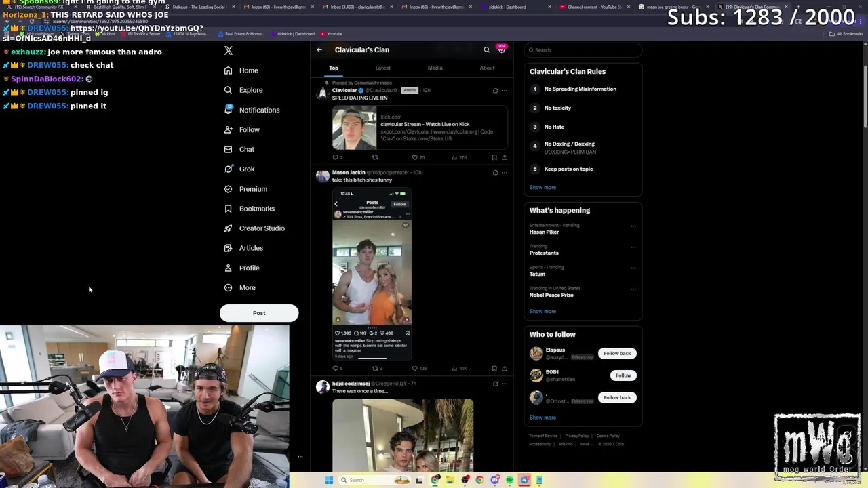This screenshot has height=488, width=868.
Task: Open the More menu in sidebar
Action: pyautogui.click(x=240, y=288)
